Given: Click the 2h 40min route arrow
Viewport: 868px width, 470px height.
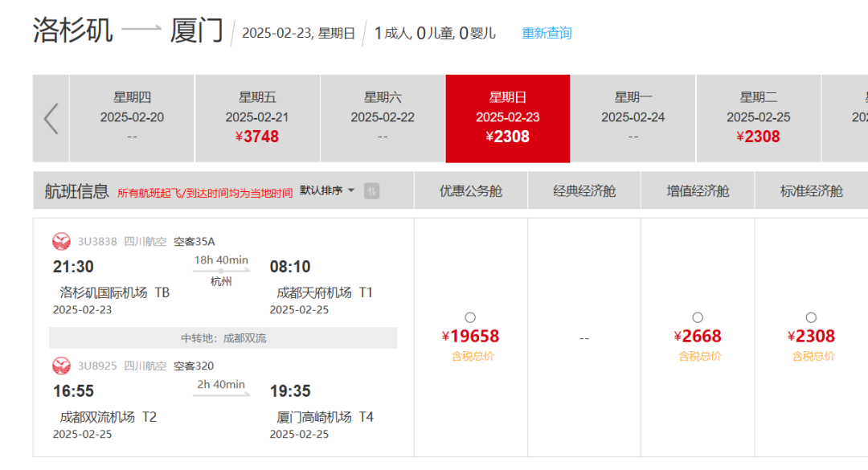Looking at the screenshot, I should tap(221, 394).
